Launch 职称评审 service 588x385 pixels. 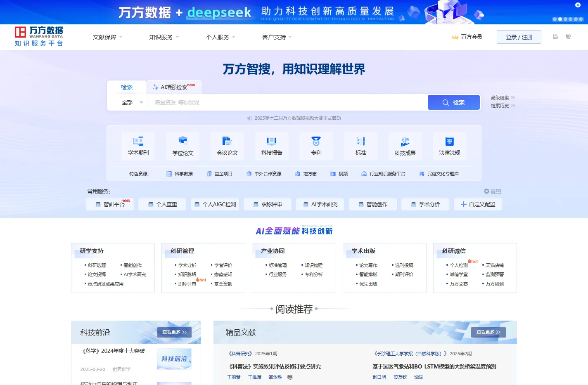point(268,204)
